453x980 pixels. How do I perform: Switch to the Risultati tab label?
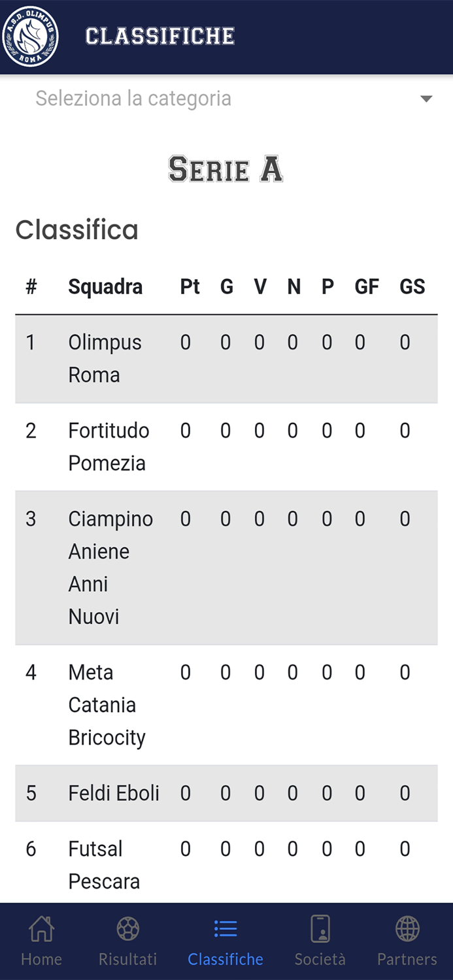click(x=127, y=959)
